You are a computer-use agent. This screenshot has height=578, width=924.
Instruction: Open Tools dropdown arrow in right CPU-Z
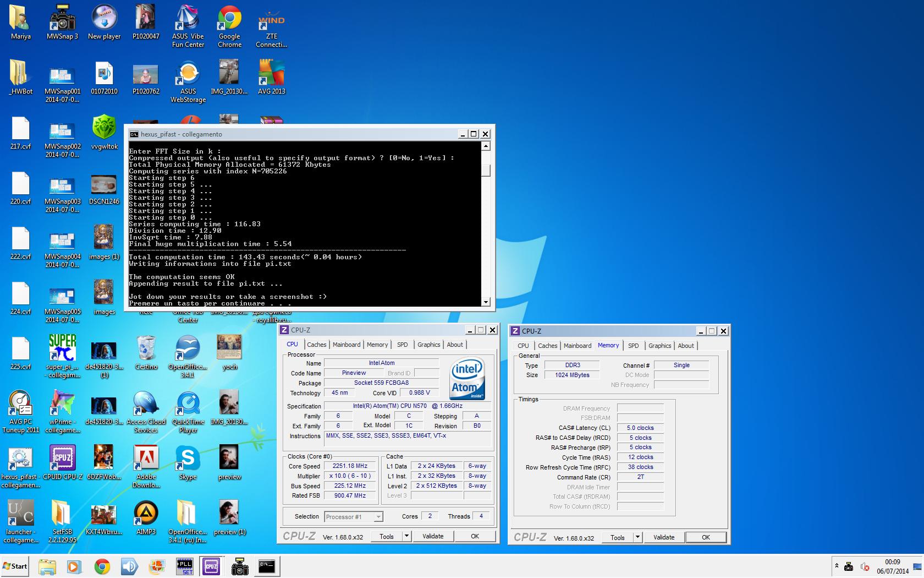[x=637, y=537]
